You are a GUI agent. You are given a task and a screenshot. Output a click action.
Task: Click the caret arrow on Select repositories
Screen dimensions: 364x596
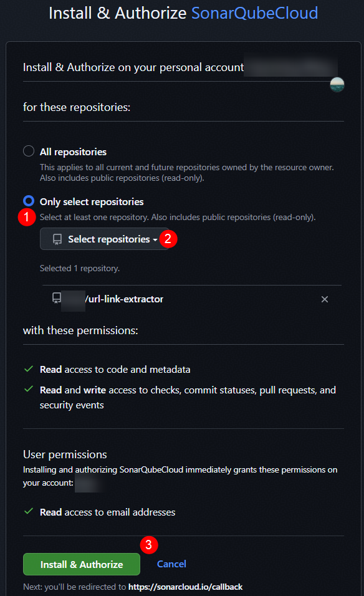155,240
